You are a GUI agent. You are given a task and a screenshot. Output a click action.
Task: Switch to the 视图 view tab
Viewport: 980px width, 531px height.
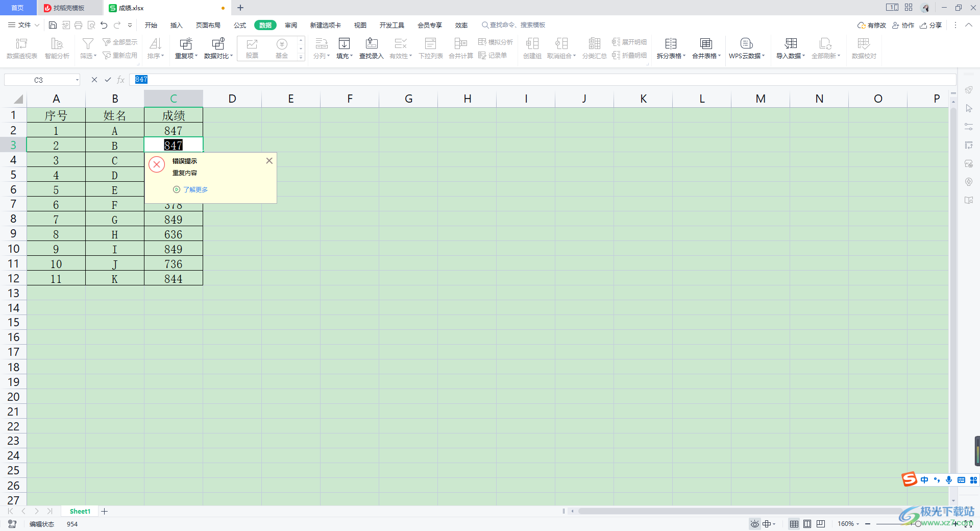coord(360,25)
